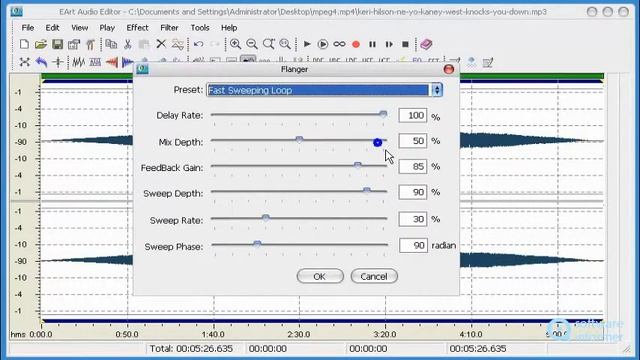Click the Sweep Phase slider handle
This screenshot has height=360, width=640.
click(257, 244)
